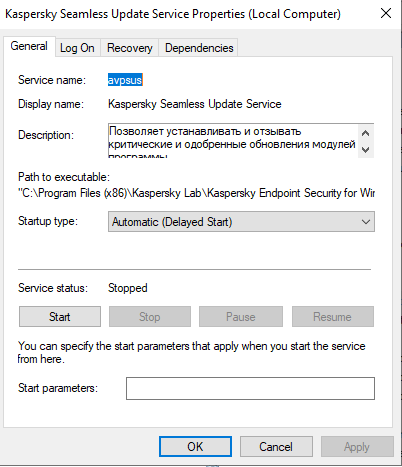Image resolution: width=402 pixels, height=467 pixels.
Task: Switch to the Recovery tab
Action: [x=130, y=48]
